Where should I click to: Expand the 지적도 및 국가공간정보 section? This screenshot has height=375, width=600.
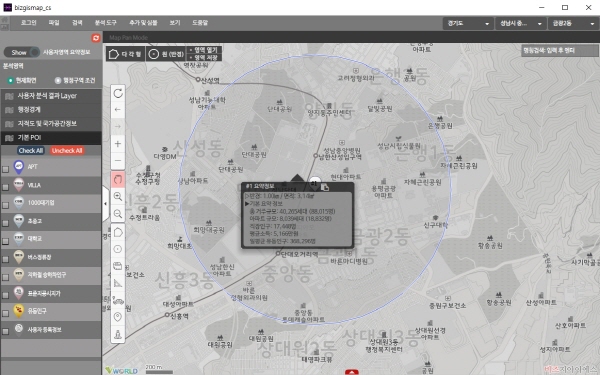coord(51,124)
